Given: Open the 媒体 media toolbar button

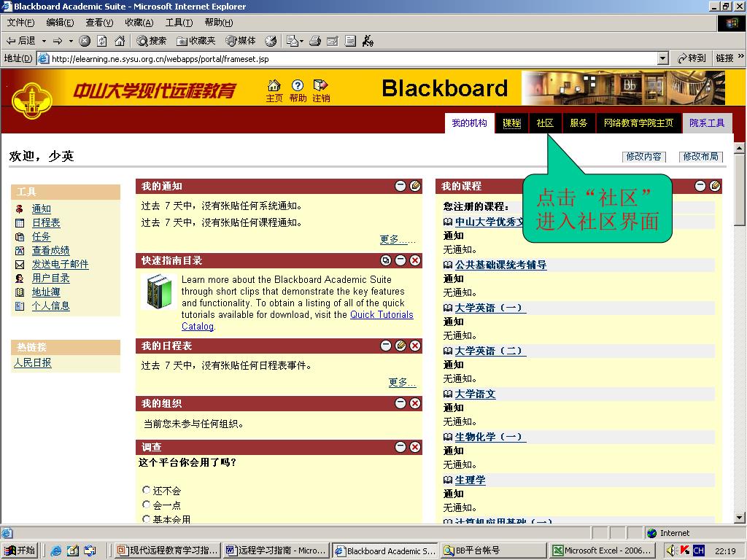Looking at the screenshot, I should point(241,41).
